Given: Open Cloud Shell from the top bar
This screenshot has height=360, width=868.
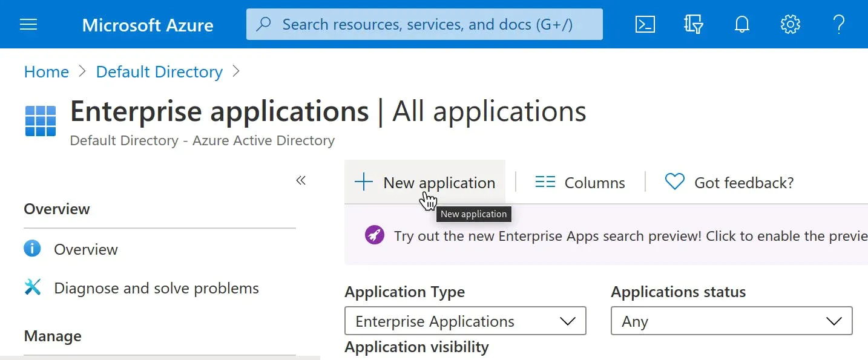Looking at the screenshot, I should (645, 24).
